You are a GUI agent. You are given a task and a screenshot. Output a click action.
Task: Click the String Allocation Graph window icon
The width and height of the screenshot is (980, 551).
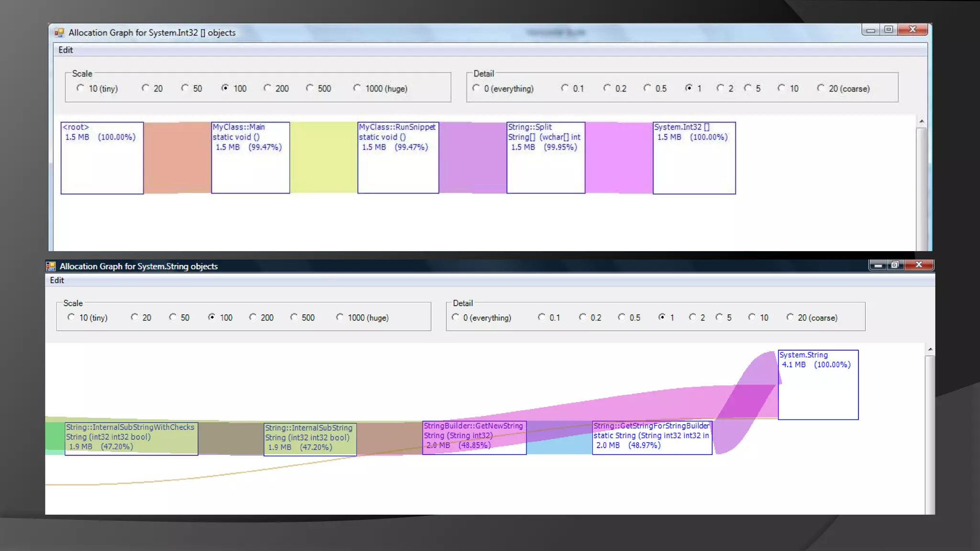[x=51, y=266]
